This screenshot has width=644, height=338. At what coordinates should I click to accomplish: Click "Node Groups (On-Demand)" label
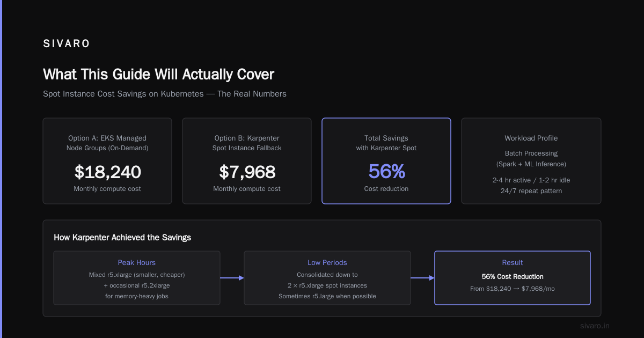[x=107, y=148]
